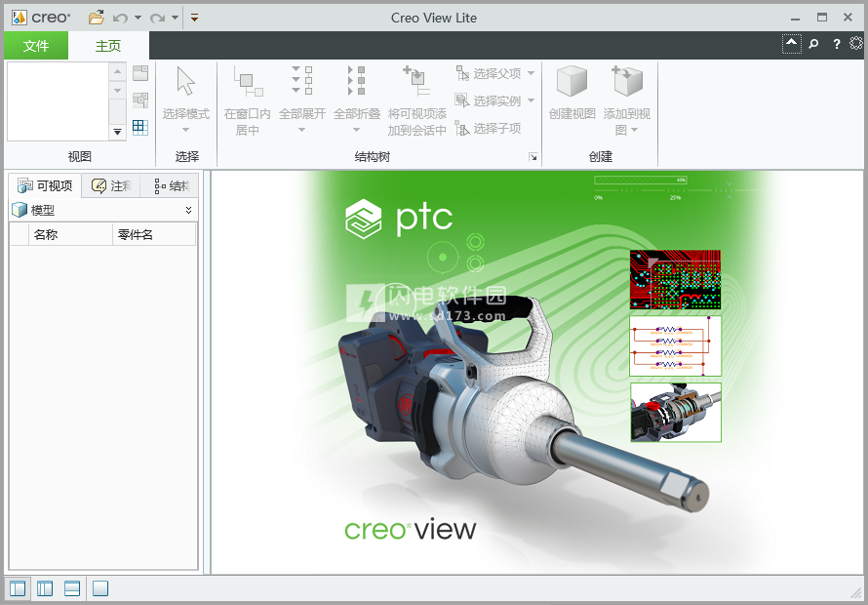Click the options gear icon beside help
Image resolution: width=868 pixels, height=605 pixels.
[x=856, y=43]
